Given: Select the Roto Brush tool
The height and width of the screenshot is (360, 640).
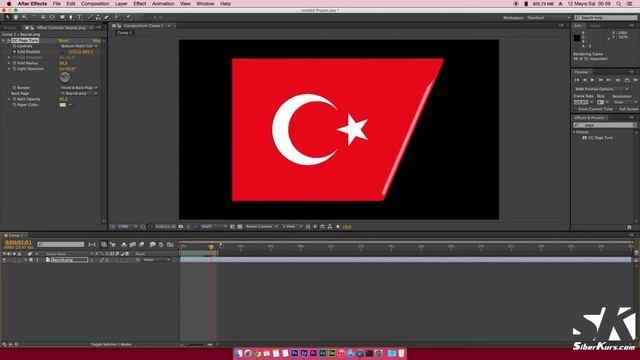Looking at the screenshot, I should [117, 18].
